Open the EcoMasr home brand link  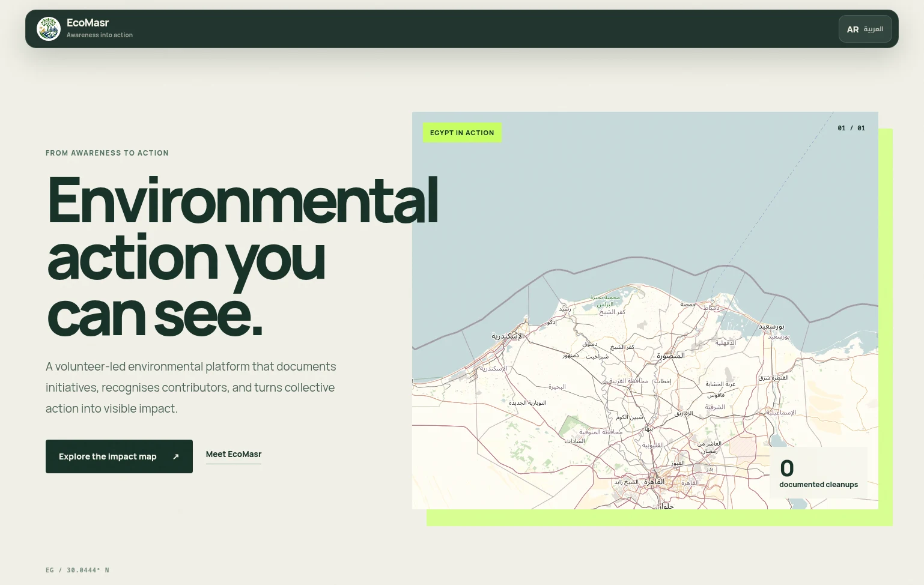pyautogui.click(x=85, y=29)
